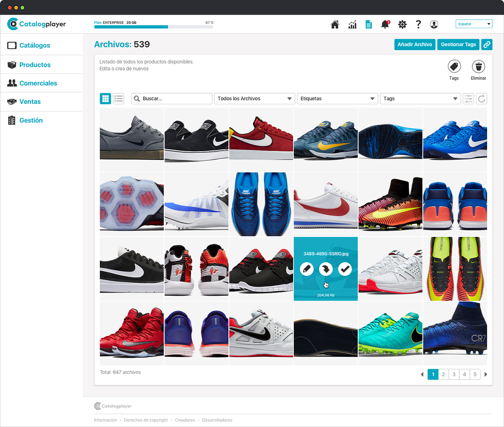The width and height of the screenshot is (504, 427).
Task: Click the '204,08 Kb' file size text
Action: [x=326, y=295]
